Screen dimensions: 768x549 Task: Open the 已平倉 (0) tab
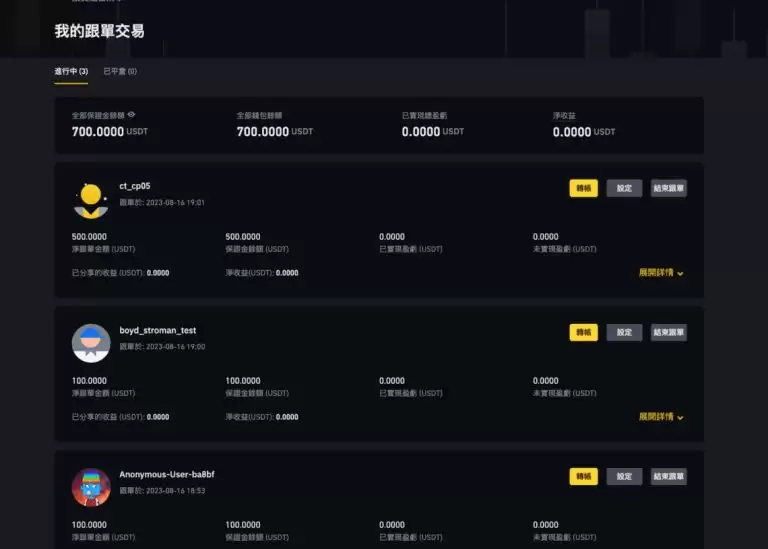(120, 71)
